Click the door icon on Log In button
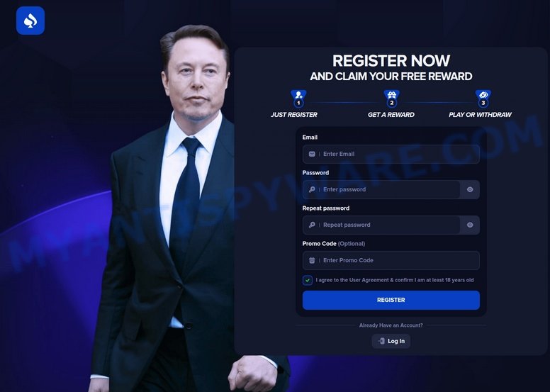Screen dimensions: 550x392 (381, 341)
